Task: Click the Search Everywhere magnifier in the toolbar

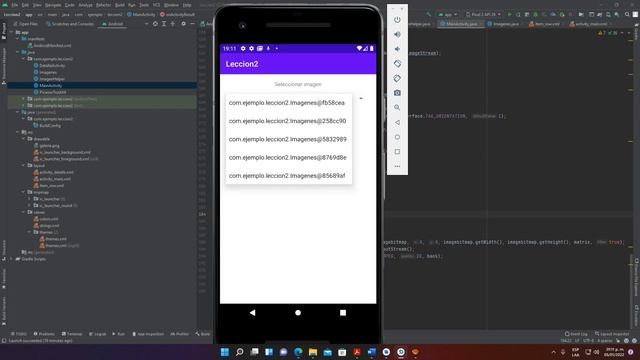Action: [x=627, y=14]
